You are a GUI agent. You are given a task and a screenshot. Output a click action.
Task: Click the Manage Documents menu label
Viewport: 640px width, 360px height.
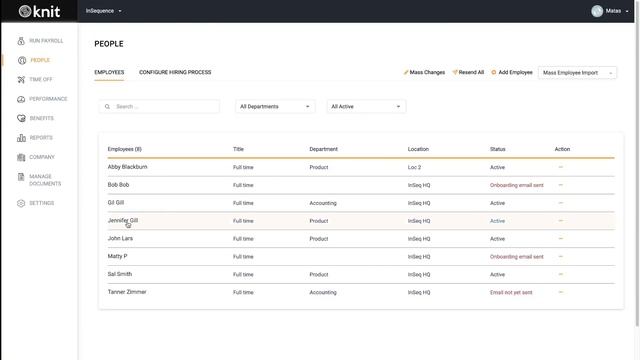[x=45, y=180]
